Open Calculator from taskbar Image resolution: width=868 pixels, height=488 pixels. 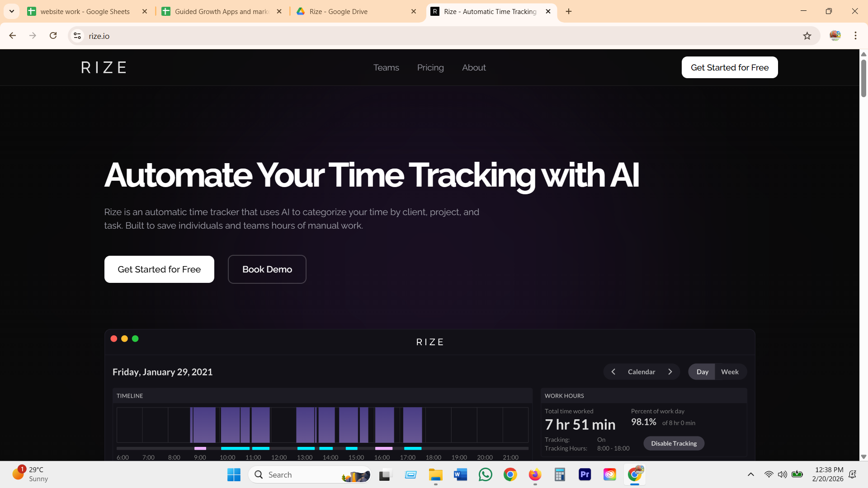click(x=560, y=475)
